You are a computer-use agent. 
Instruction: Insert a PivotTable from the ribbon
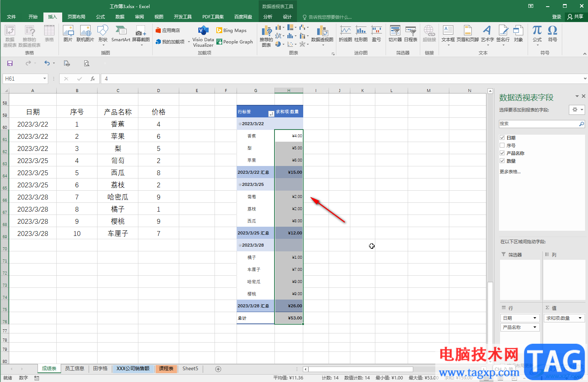[10, 36]
